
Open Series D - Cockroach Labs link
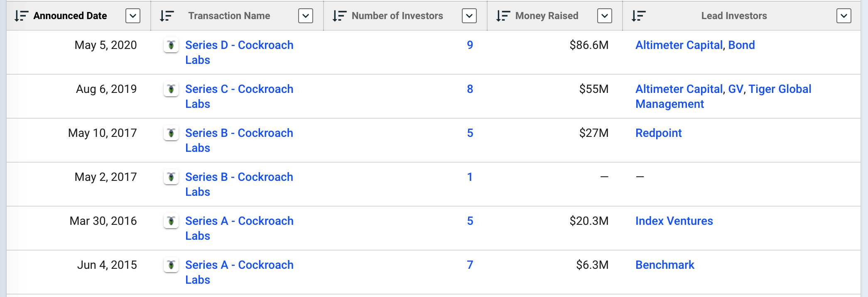click(239, 45)
